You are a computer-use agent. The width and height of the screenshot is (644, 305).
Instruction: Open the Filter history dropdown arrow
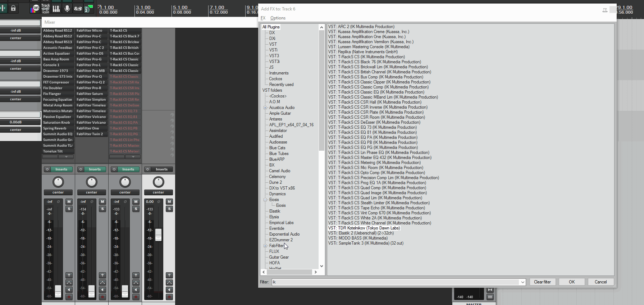click(x=522, y=282)
